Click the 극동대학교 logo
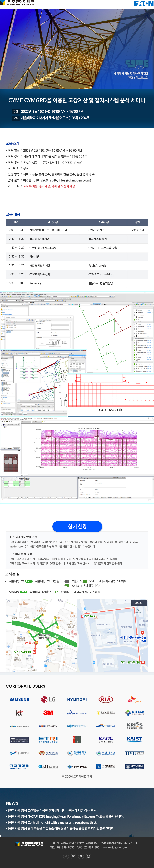Viewport: 154px width, 868px height. 135,767
